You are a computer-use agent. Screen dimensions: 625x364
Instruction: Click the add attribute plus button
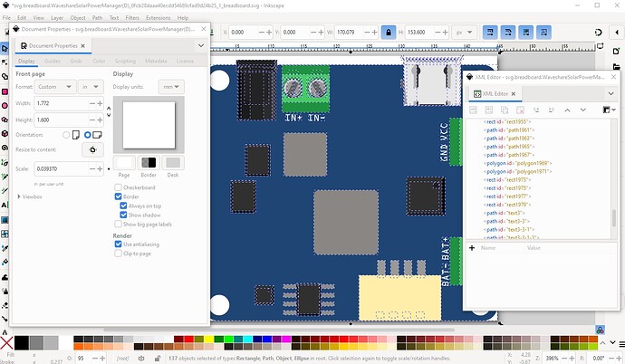[472, 248]
